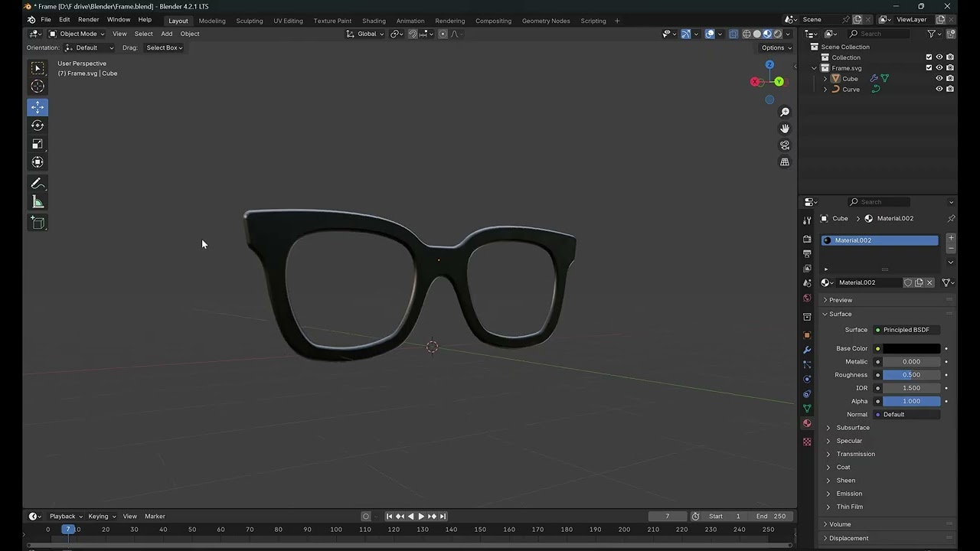
Task: Expand the Subsurface panel
Action: pyautogui.click(x=853, y=428)
